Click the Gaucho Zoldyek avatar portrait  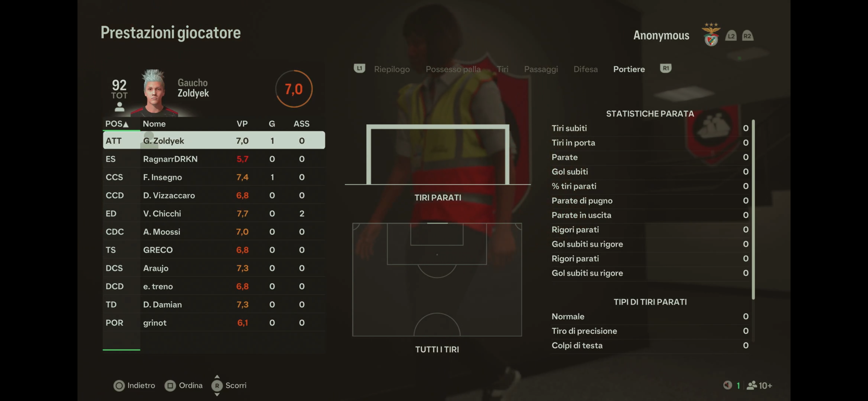point(154,93)
